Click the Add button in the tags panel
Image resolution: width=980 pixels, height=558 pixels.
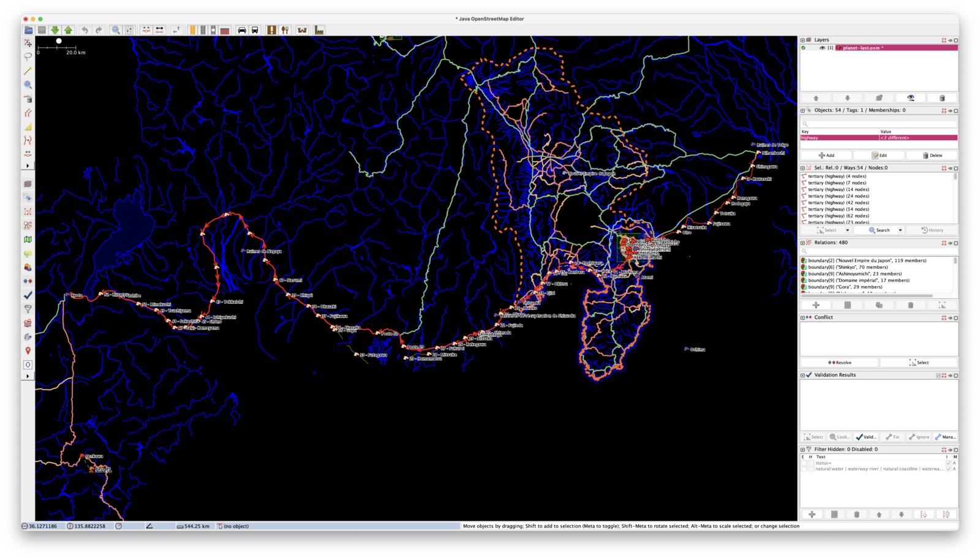(x=827, y=155)
